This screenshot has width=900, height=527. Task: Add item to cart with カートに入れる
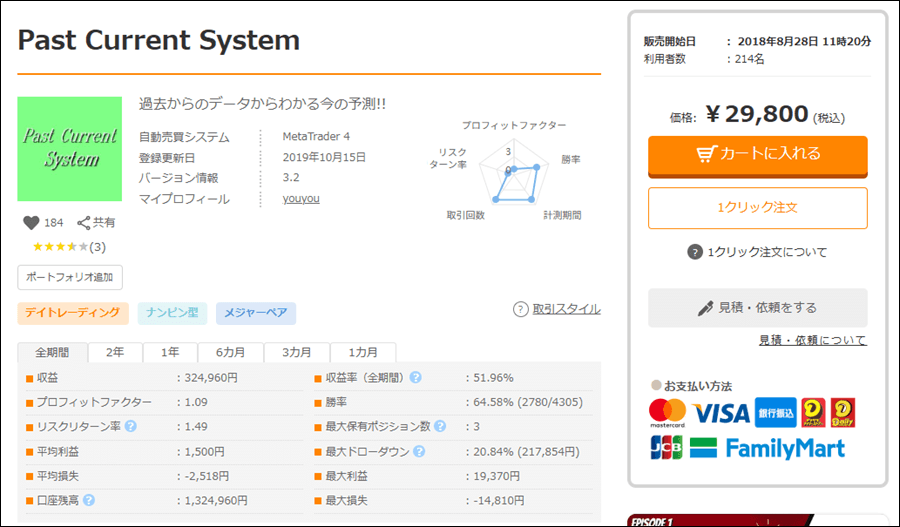[757, 154]
